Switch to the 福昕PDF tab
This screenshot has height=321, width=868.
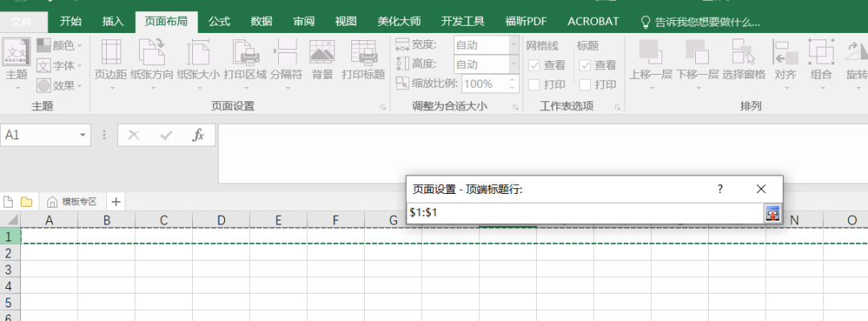(526, 22)
